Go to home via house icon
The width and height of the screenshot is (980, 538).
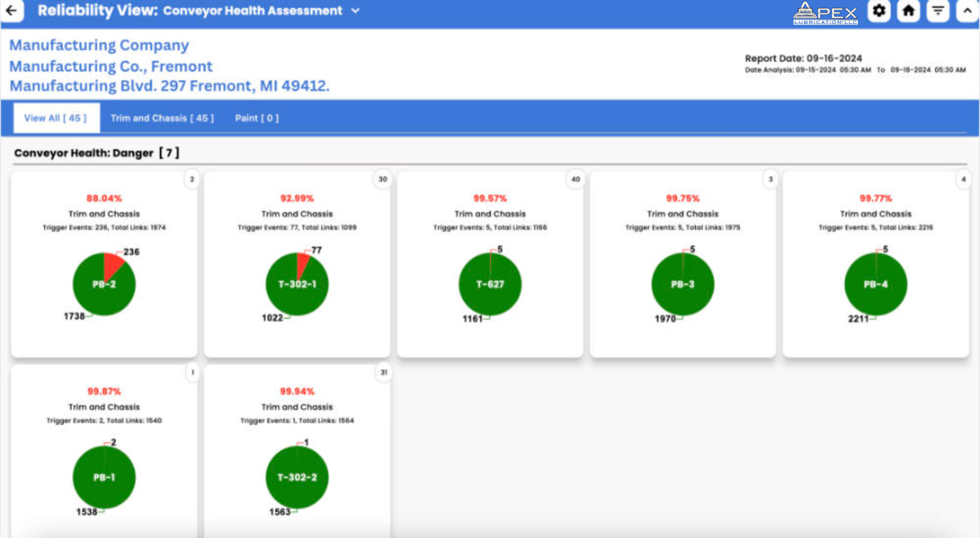(908, 10)
